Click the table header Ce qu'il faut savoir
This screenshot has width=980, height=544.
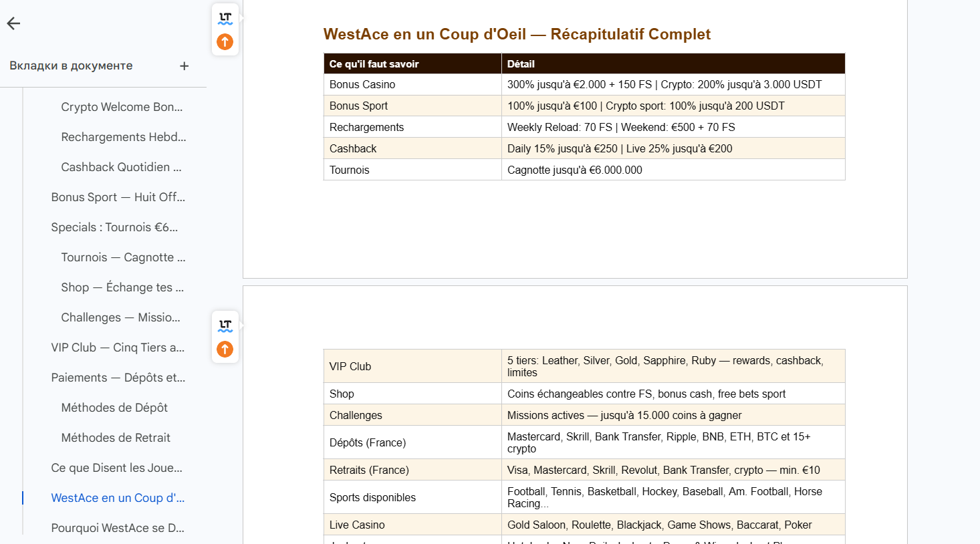[x=412, y=63]
